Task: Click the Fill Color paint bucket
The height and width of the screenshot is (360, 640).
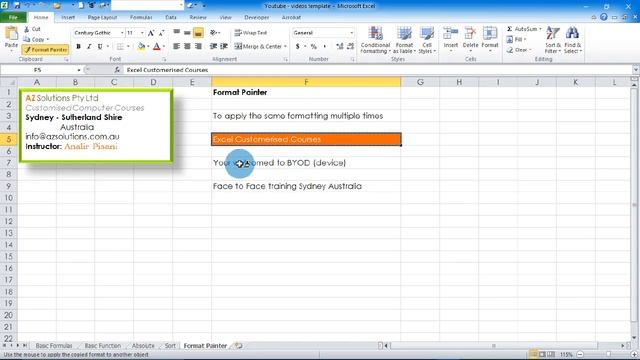Action: point(141,47)
